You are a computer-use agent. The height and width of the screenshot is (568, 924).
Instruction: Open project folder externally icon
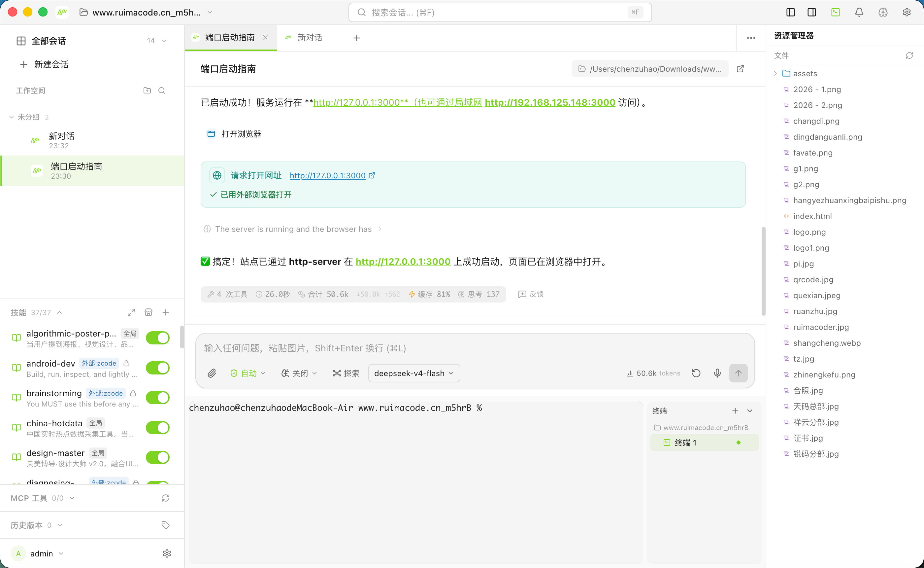click(x=741, y=69)
